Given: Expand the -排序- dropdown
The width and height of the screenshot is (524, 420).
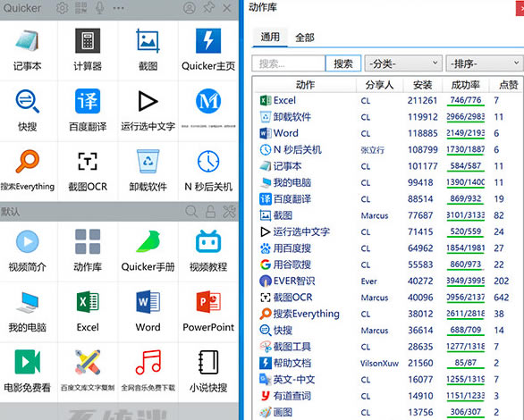Looking at the screenshot, I should (x=485, y=63).
